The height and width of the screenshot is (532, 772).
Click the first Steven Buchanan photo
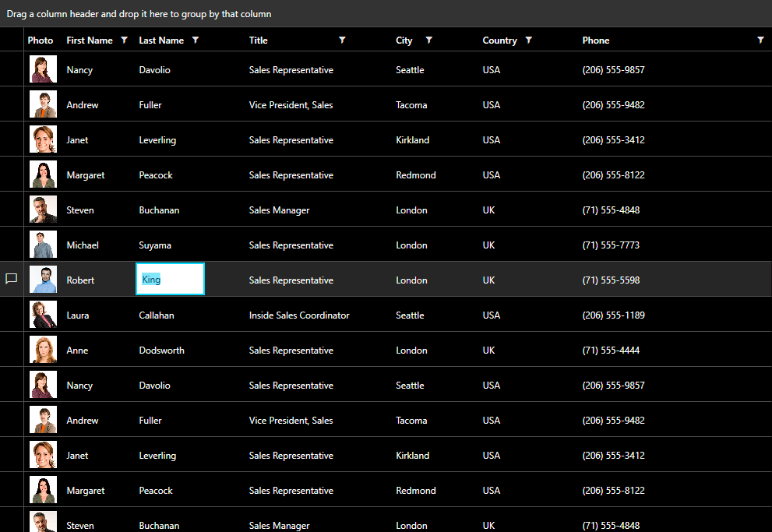coord(44,210)
